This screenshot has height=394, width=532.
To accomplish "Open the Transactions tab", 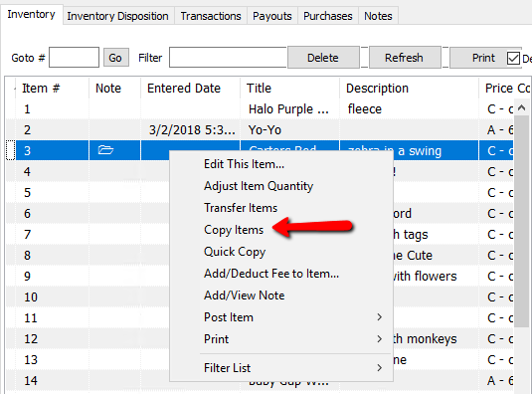I will click(211, 16).
